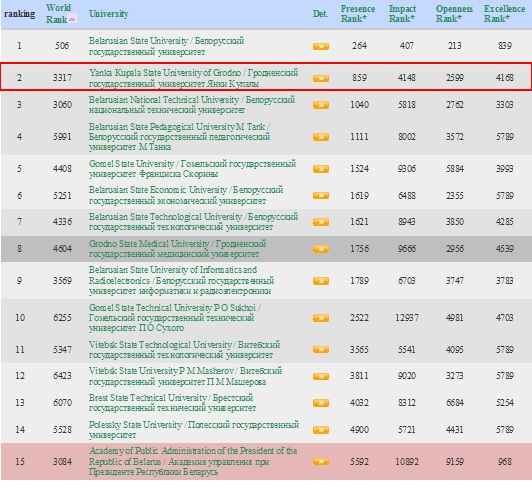
Task: Open details arrow for Belarusian National Technical University
Action: [x=321, y=105]
